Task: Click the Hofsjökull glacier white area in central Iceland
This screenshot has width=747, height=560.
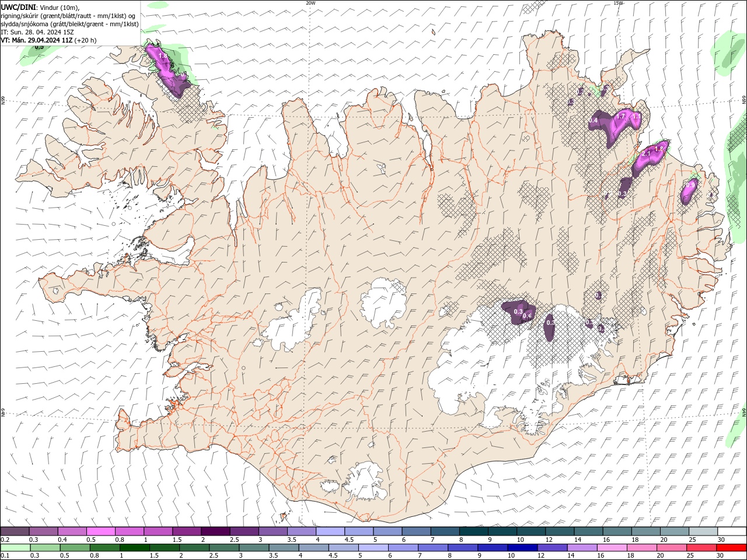Action: click(x=383, y=302)
